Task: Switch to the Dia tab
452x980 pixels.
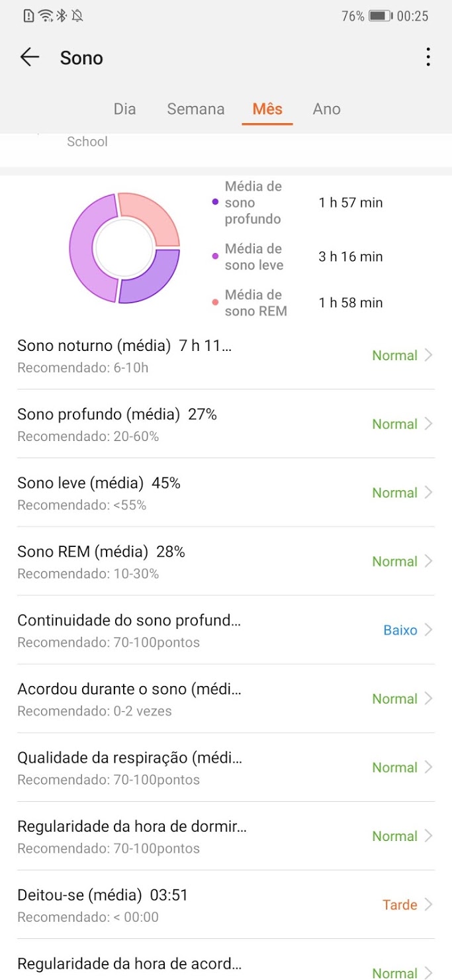Action: click(x=124, y=109)
